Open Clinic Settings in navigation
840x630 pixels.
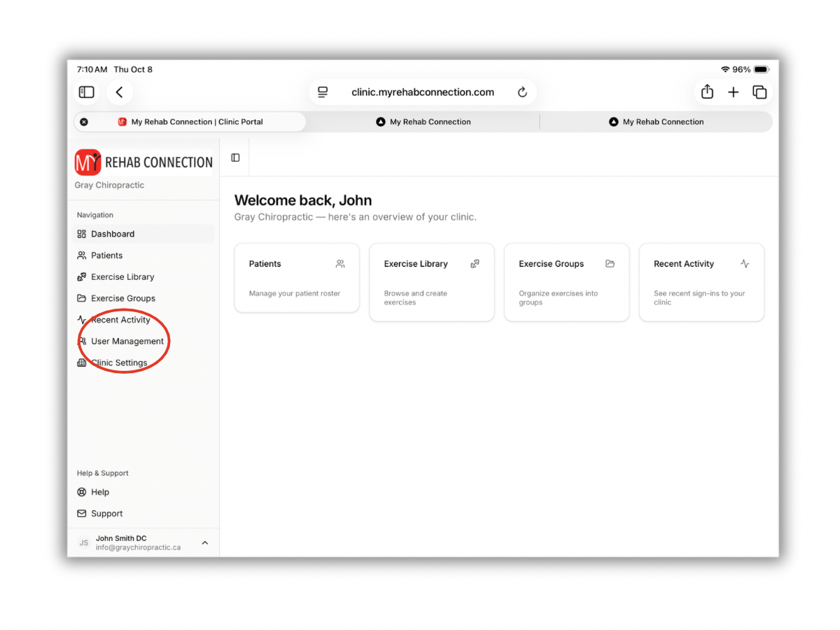(144, 363)
